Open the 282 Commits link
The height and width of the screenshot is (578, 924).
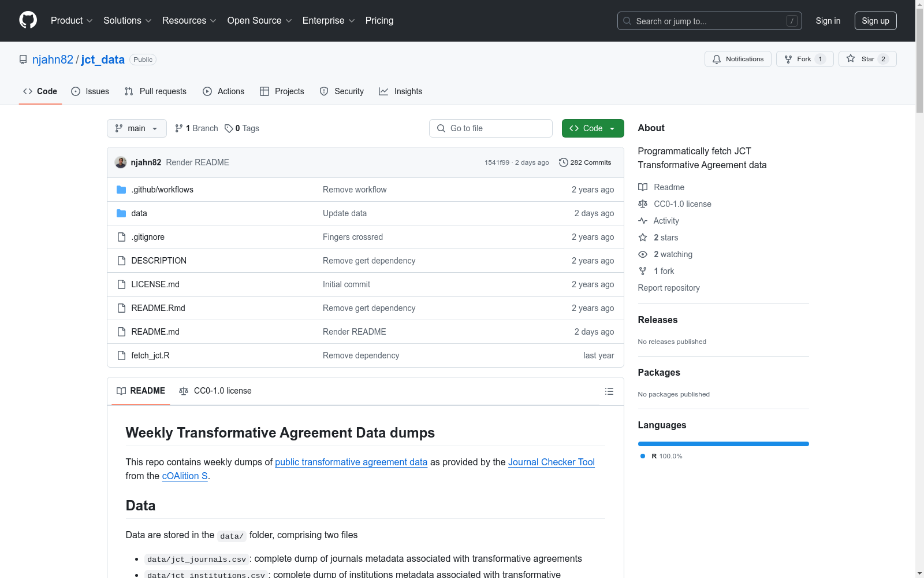(x=585, y=162)
